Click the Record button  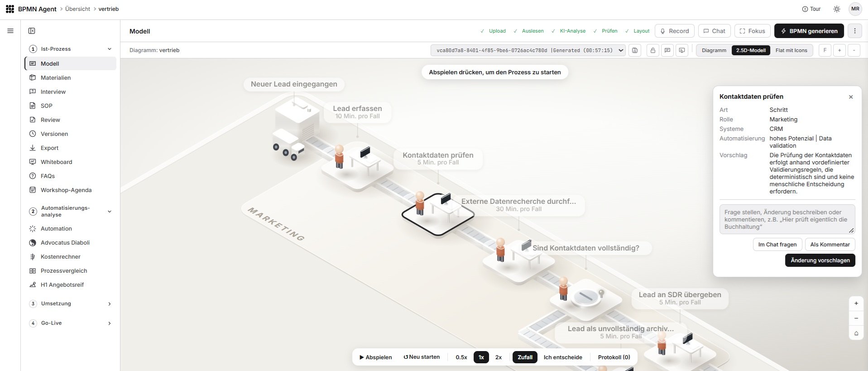click(675, 31)
